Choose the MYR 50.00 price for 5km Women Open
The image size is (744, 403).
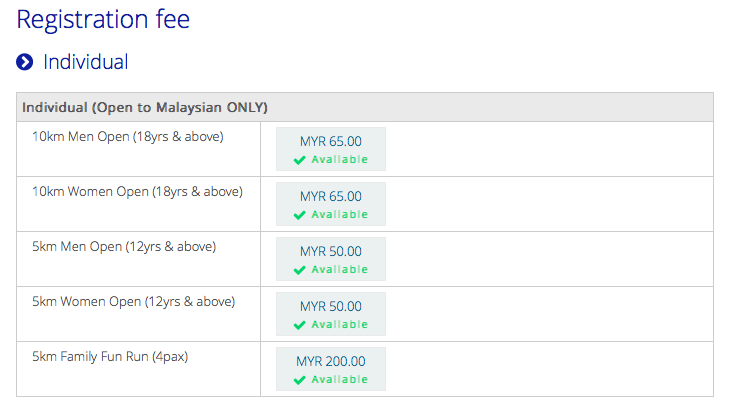(331, 306)
